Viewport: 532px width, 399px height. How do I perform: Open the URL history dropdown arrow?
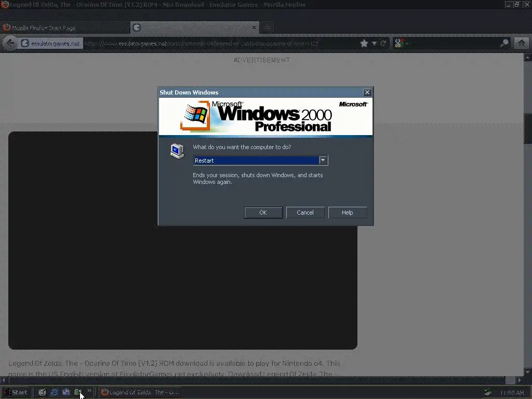click(374, 44)
